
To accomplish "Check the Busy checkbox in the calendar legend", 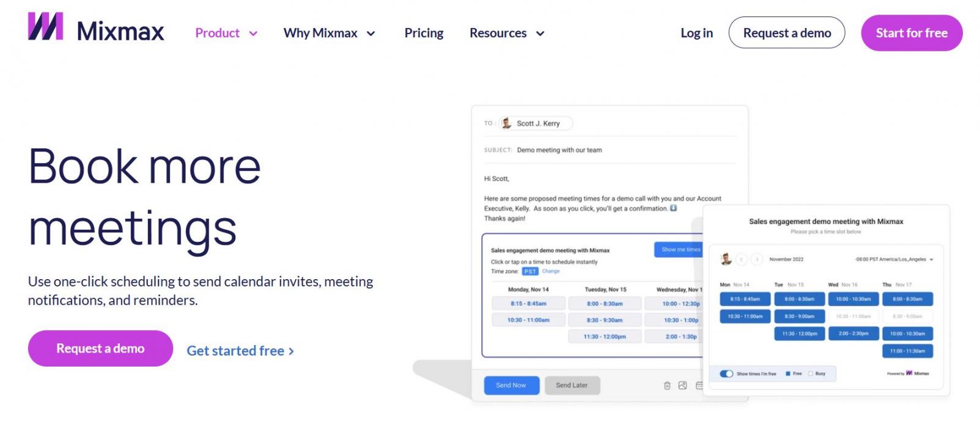I will 811,374.
